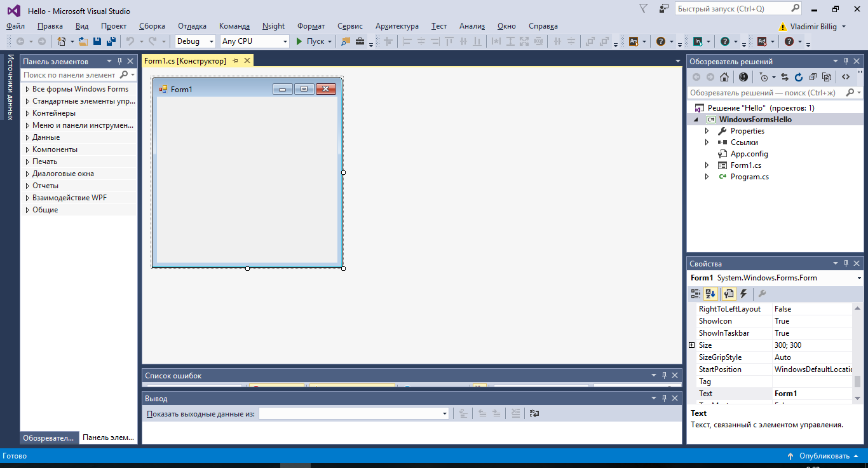The width and height of the screenshot is (868, 468).
Task: Expand the Properties node in solution tree
Action: click(x=707, y=131)
